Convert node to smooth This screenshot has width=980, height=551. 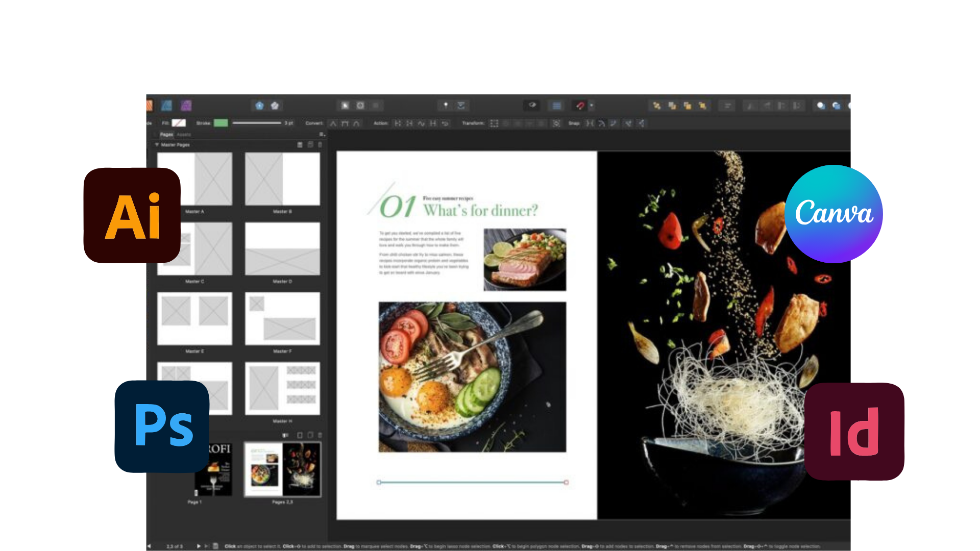pos(345,123)
